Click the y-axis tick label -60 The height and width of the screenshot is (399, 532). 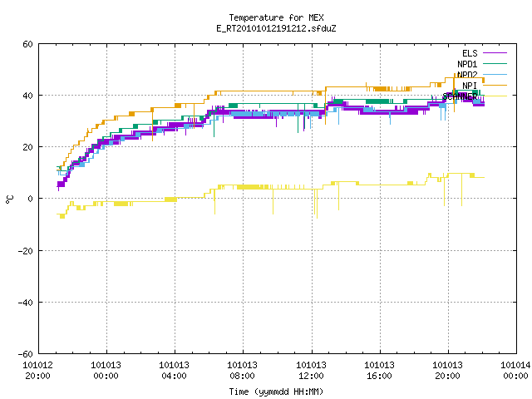[26, 354]
